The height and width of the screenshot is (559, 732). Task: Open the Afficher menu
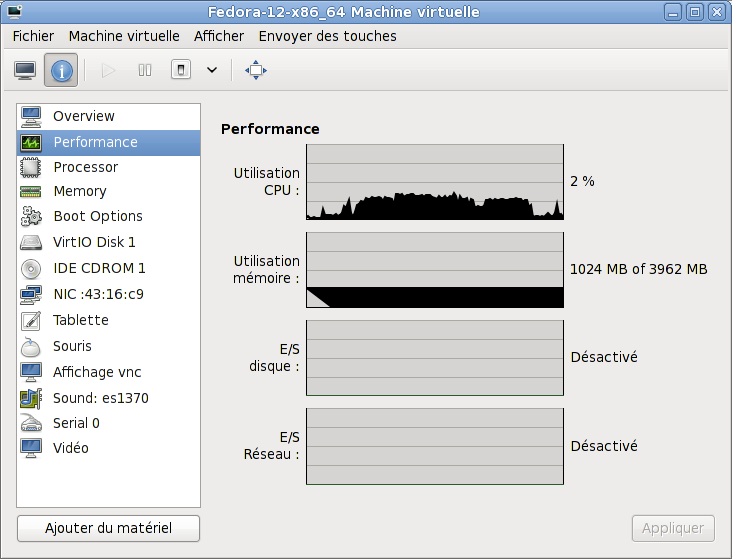[219, 36]
